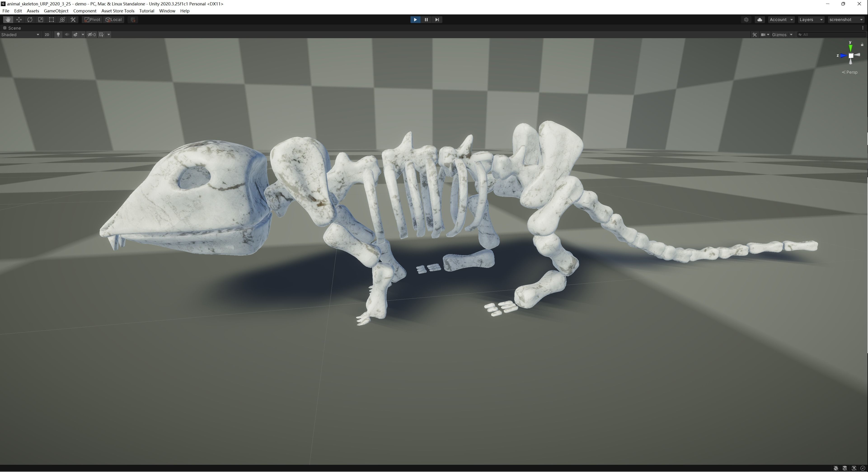
Task: Select the combined Transform tool
Action: tap(62, 20)
